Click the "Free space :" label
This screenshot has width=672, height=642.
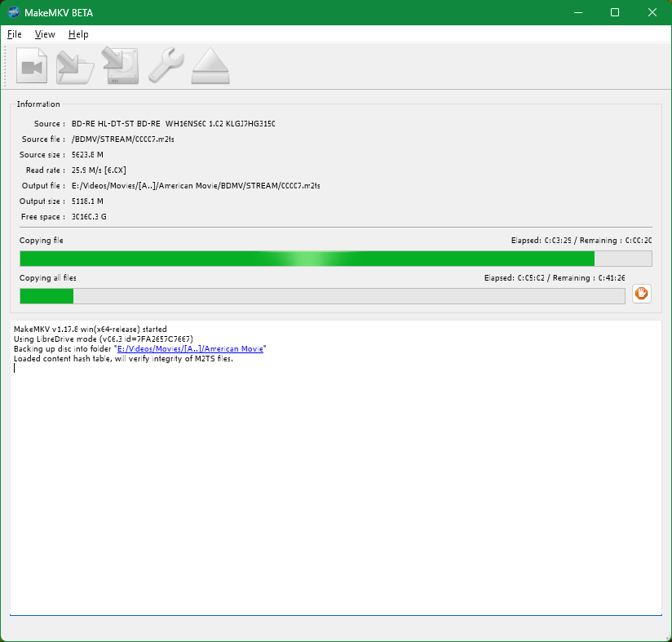pyautogui.click(x=43, y=216)
